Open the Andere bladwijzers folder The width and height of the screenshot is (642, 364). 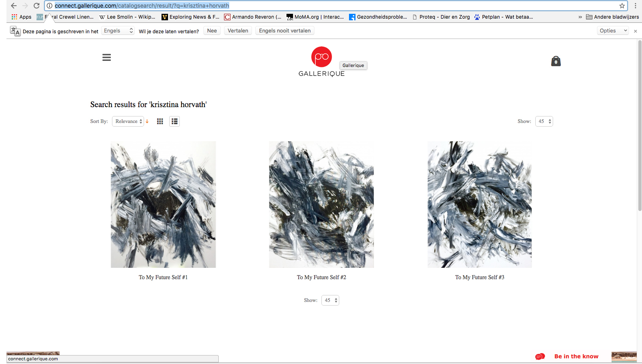(x=612, y=17)
